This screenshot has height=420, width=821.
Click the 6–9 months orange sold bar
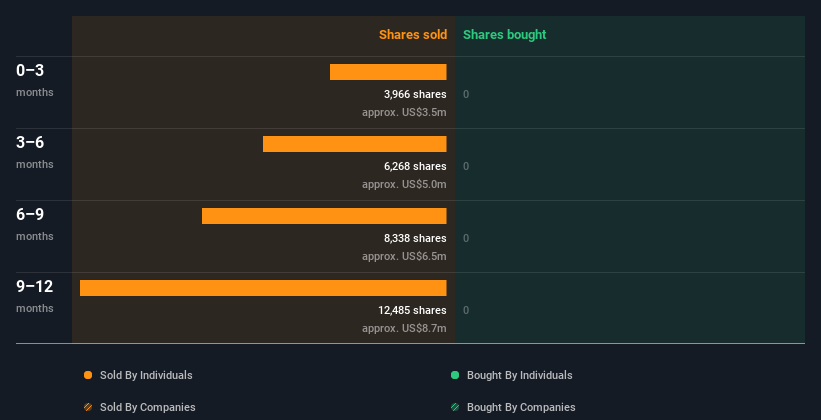[324, 216]
